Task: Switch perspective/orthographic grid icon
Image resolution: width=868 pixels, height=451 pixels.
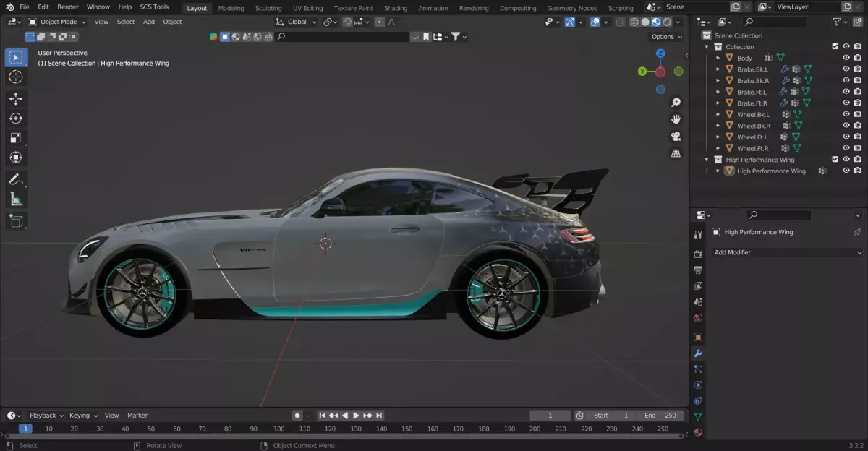Action: click(x=676, y=153)
